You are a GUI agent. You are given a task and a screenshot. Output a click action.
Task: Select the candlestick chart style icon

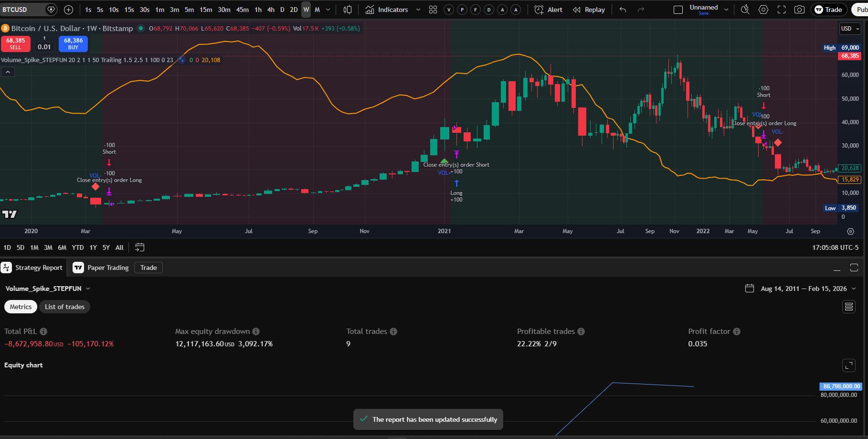[x=347, y=9]
